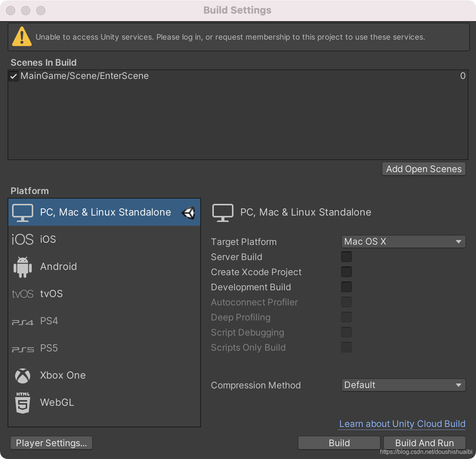This screenshot has height=459, width=476.
Task: Select the Android platform label
Action: point(59,266)
